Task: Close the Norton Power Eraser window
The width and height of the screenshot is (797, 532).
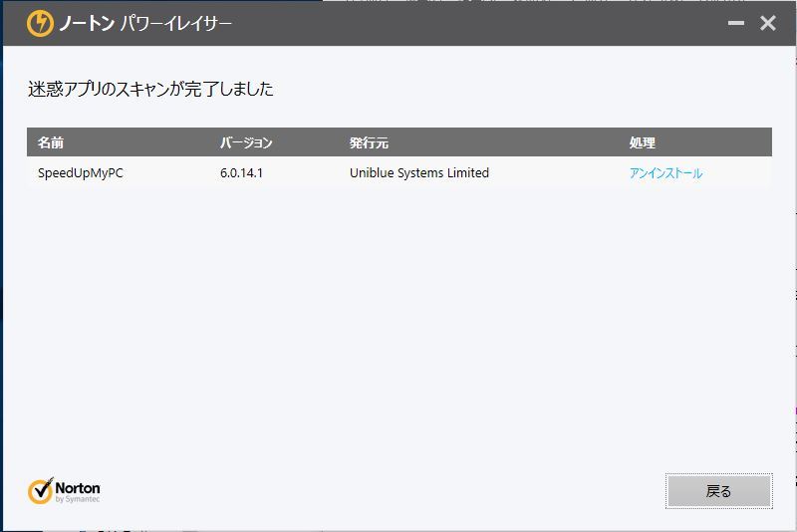Action: 767,23
